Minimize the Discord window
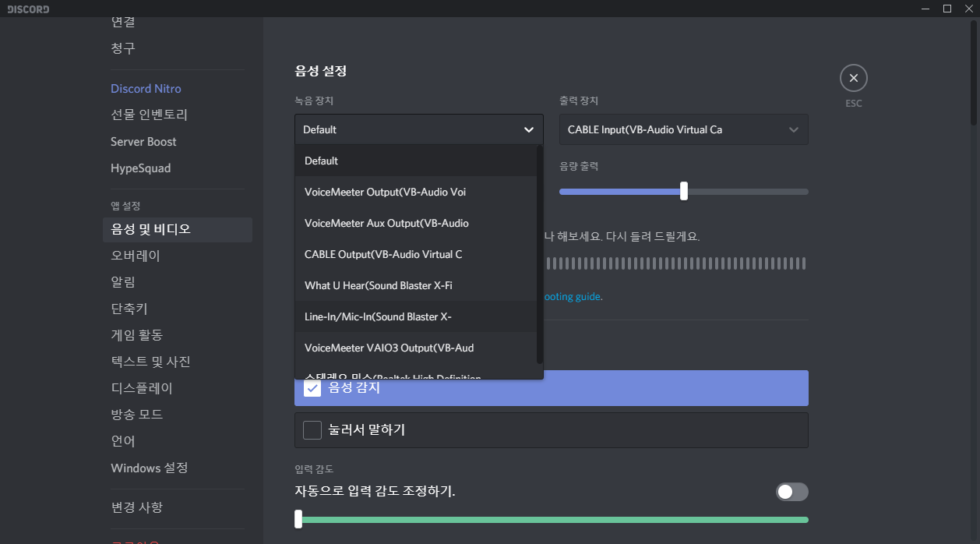 click(x=925, y=9)
